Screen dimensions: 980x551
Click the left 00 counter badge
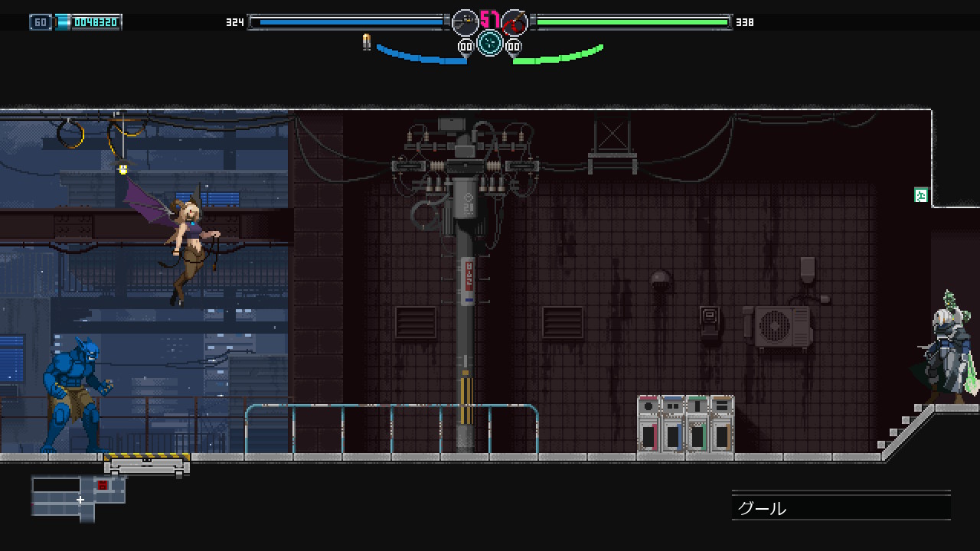[x=465, y=47]
